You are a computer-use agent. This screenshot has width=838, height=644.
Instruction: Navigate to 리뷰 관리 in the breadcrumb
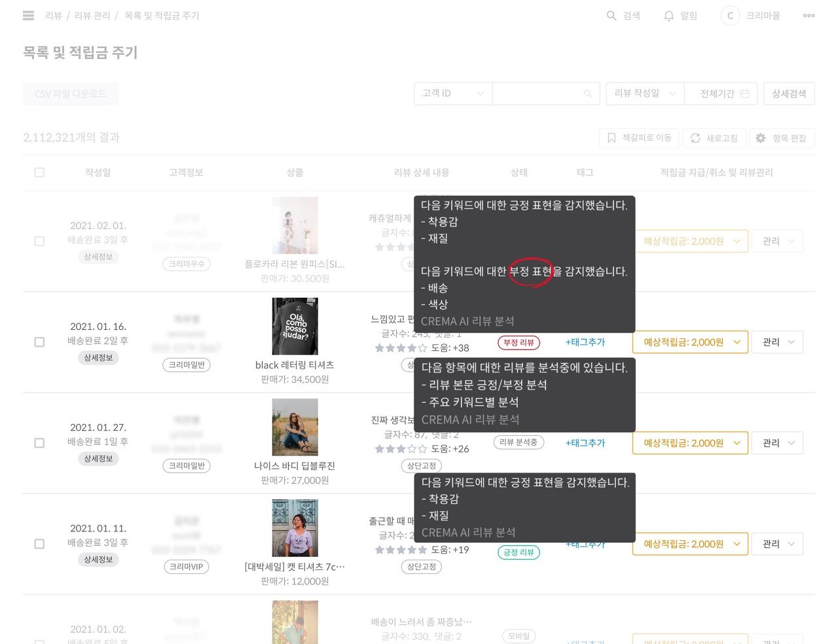(94, 16)
